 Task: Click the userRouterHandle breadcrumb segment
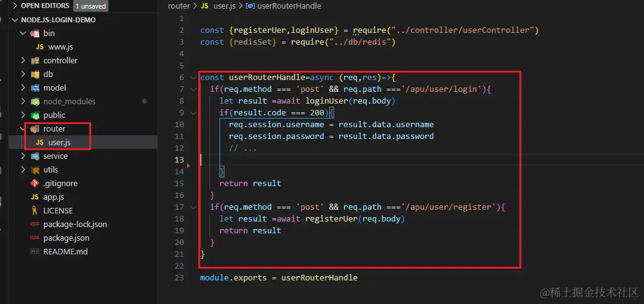289,6
